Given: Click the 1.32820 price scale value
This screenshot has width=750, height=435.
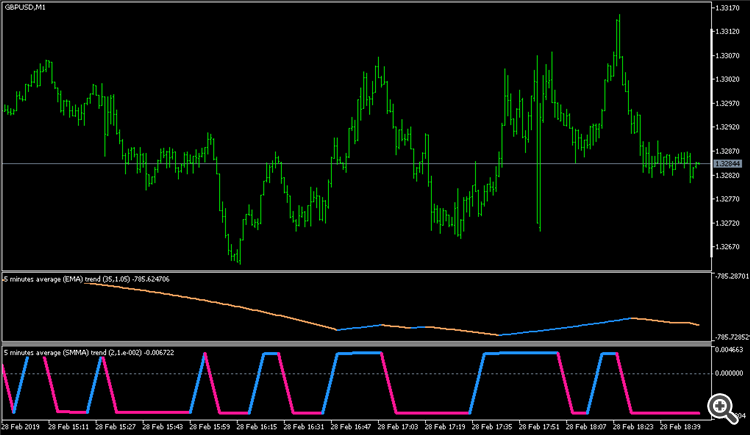Looking at the screenshot, I should [x=727, y=175].
